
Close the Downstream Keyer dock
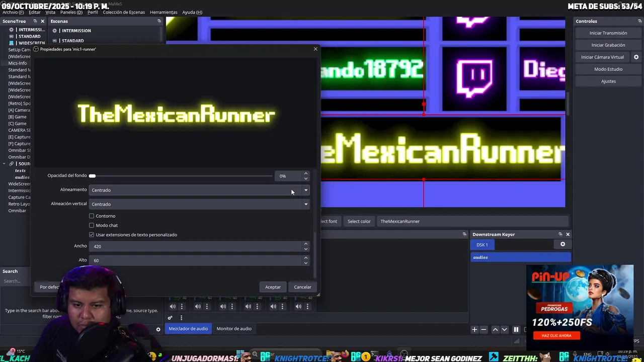click(568, 234)
